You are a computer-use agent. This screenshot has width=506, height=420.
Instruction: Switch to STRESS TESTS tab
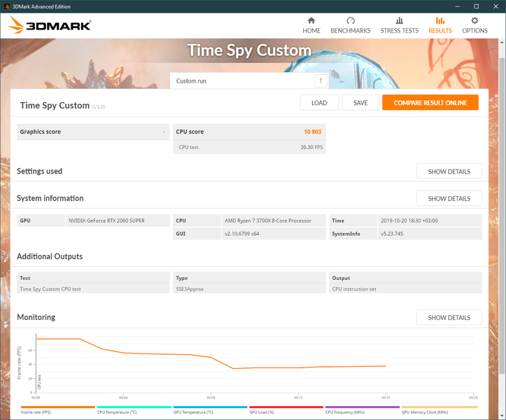pos(399,25)
